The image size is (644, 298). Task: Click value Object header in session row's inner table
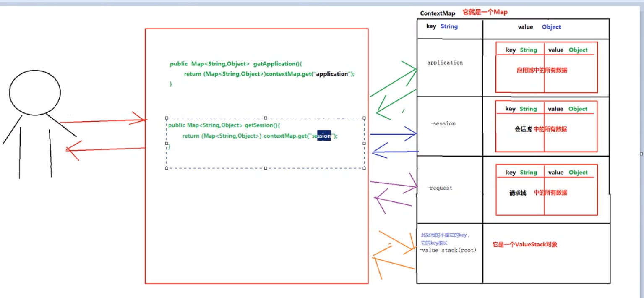[568, 109]
